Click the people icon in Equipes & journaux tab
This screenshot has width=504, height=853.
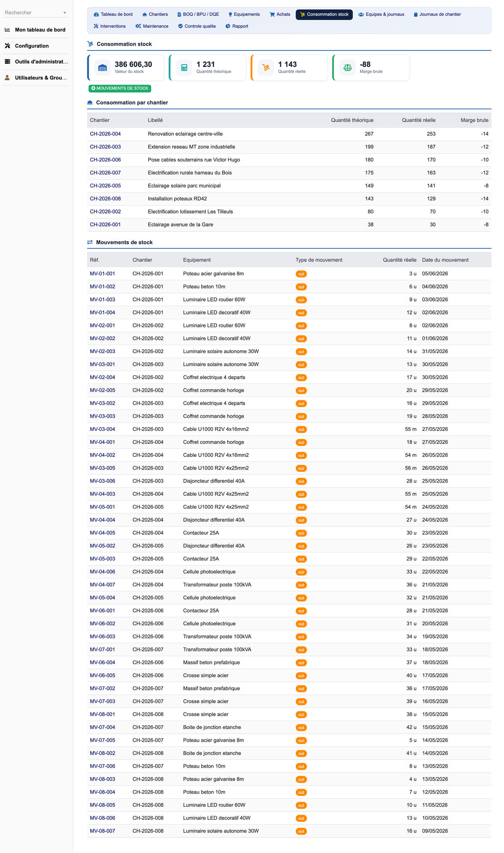tap(361, 14)
